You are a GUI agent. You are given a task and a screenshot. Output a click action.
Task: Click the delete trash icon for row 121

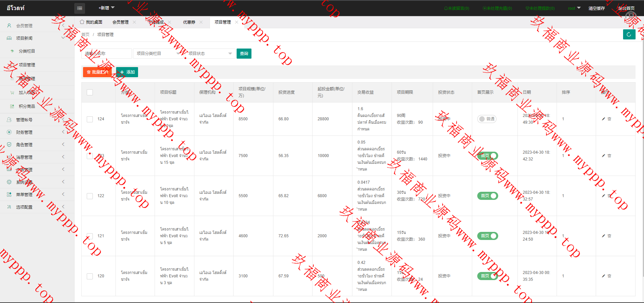click(x=610, y=236)
